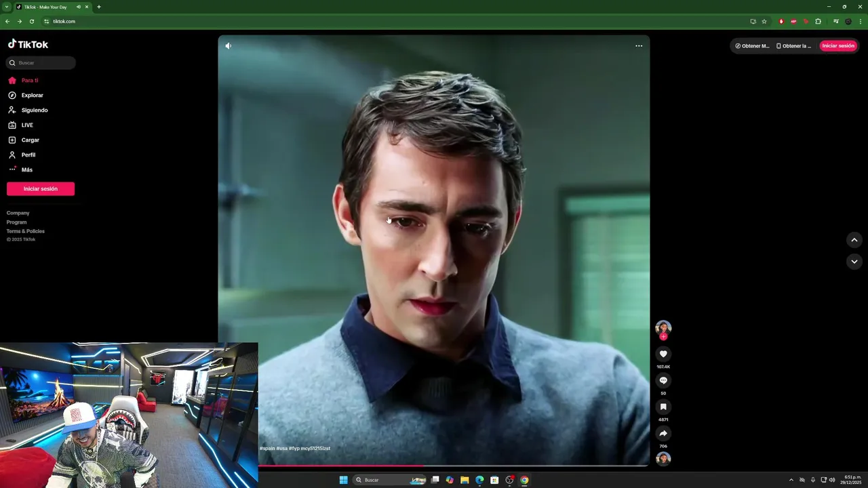Open the red hand blocker extension icon
This screenshot has width=868, height=488.
pyautogui.click(x=781, y=22)
